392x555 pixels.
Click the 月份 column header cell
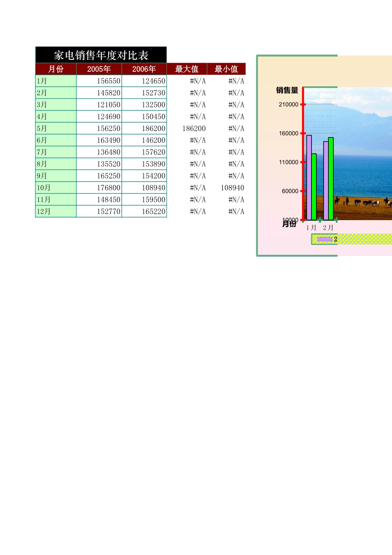[x=56, y=69]
